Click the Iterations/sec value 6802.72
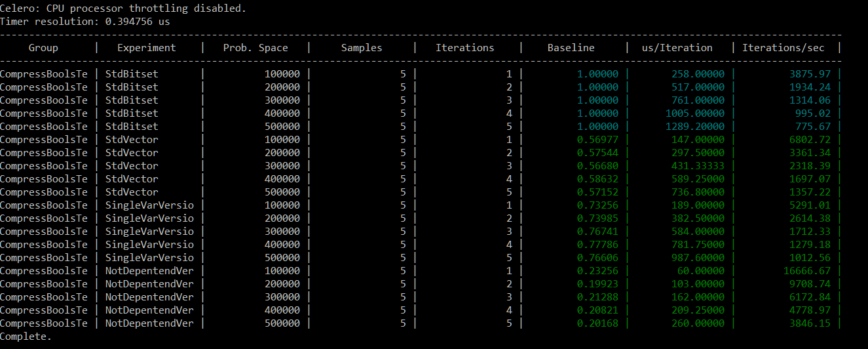Image resolution: width=868 pixels, height=349 pixels. (810, 140)
